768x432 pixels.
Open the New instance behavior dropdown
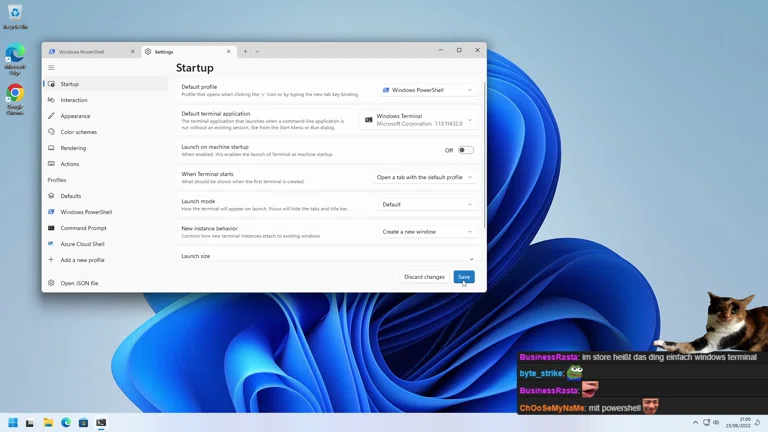[x=427, y=232]
